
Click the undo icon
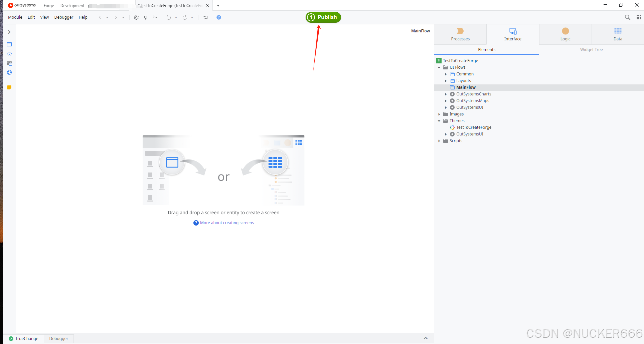[x=169, y=17]
